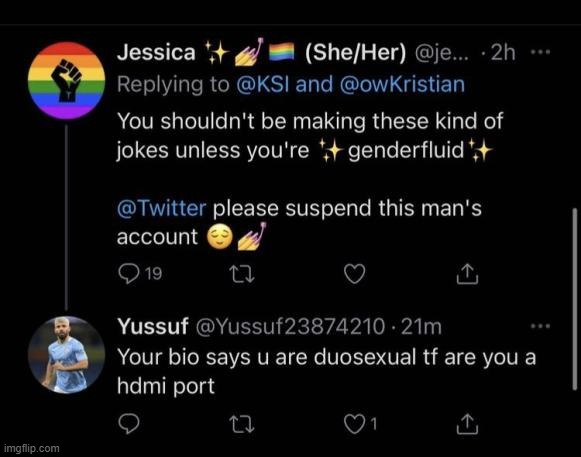Click the scrollbar on the right edge
Viewport: 581px width, 457px height.
(x=574, y=299)
